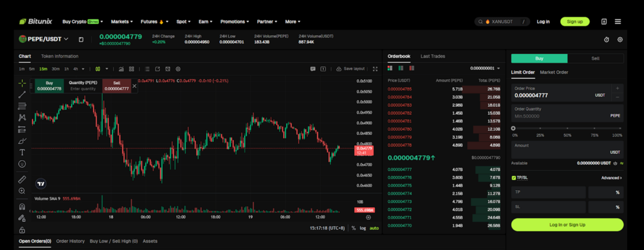The height and width of the screenshot is (250, 644).
Task: Select the text annotation tool
Action: pos(22,152)
